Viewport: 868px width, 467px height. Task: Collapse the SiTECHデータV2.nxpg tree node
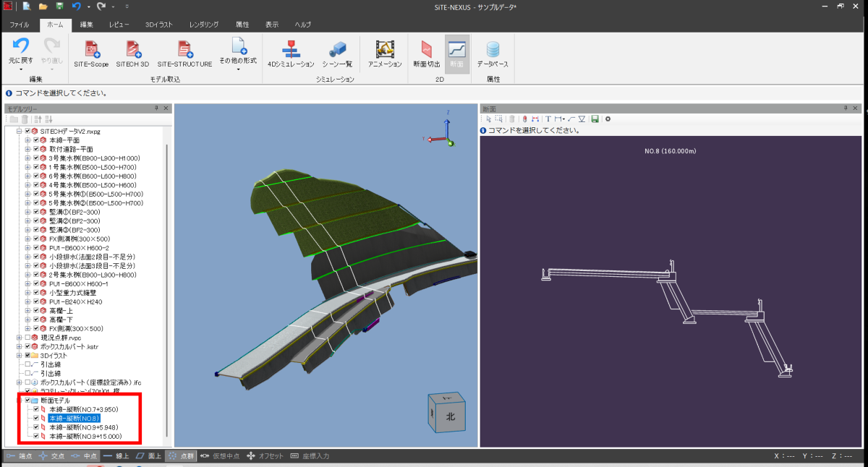click(20, 132)
